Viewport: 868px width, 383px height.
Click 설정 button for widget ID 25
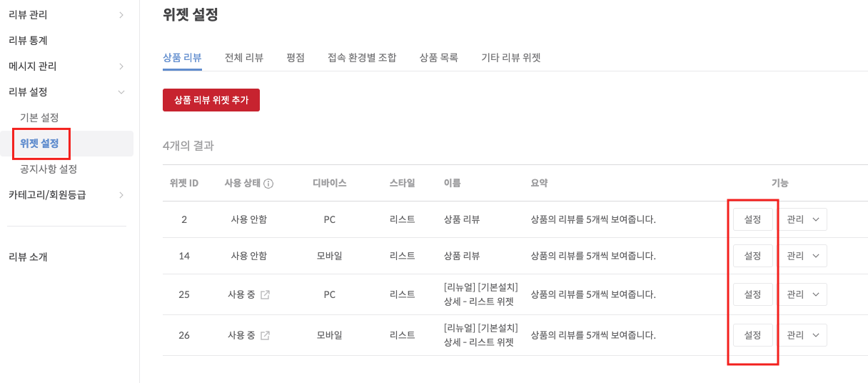tap(753, 294)
